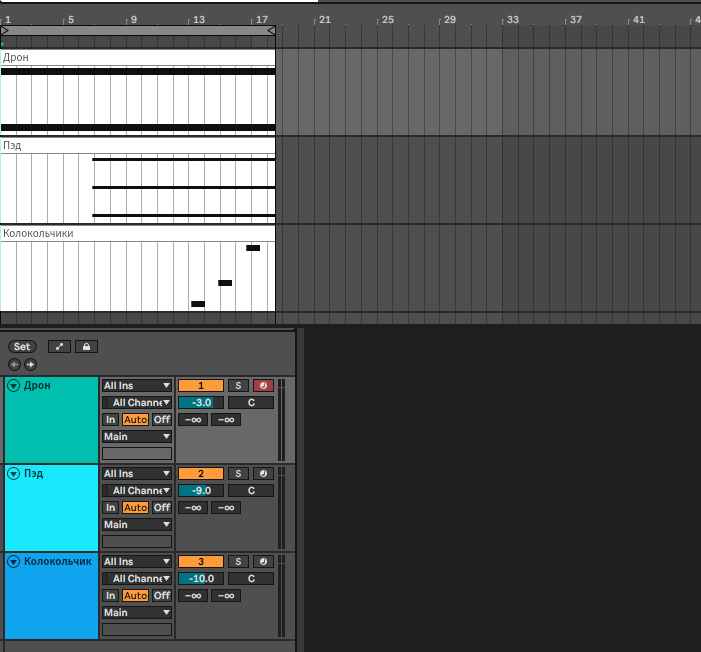Toggle the follow/optimize arrangement width button

point(59,347)
